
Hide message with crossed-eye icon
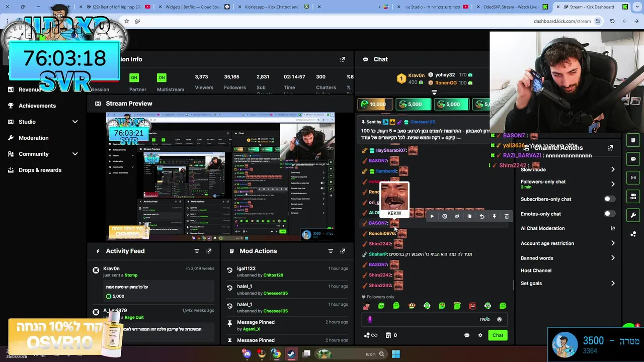[457, 216]
